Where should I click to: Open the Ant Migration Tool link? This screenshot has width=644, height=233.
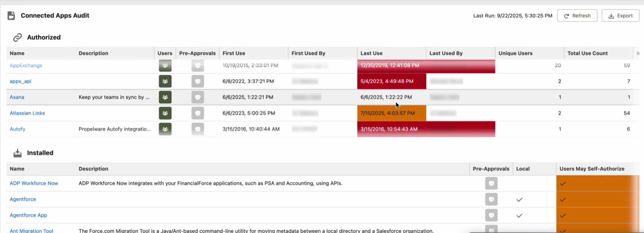click(31, 231)
